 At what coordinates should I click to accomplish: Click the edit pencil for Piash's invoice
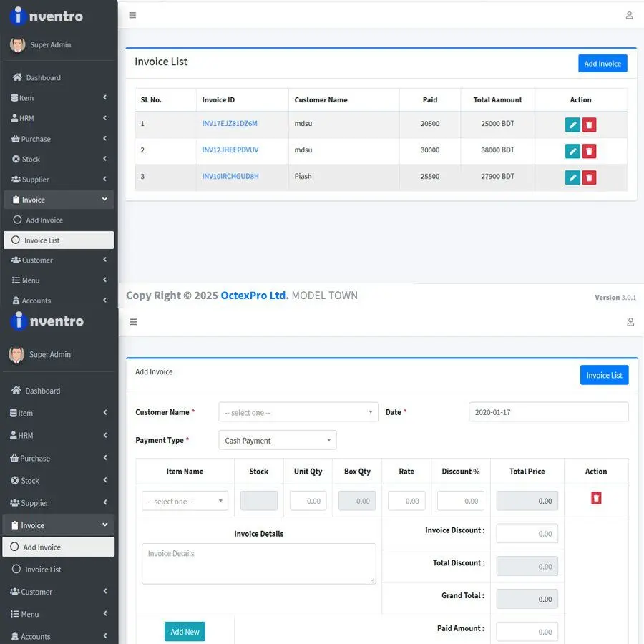pyautogui.click(x=572, y=177)
